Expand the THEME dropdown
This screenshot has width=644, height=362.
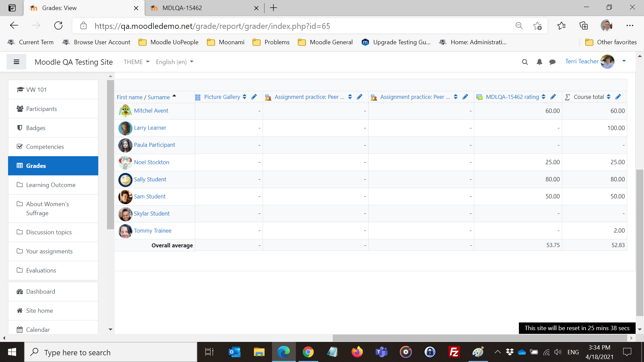[x=137, y=62]
